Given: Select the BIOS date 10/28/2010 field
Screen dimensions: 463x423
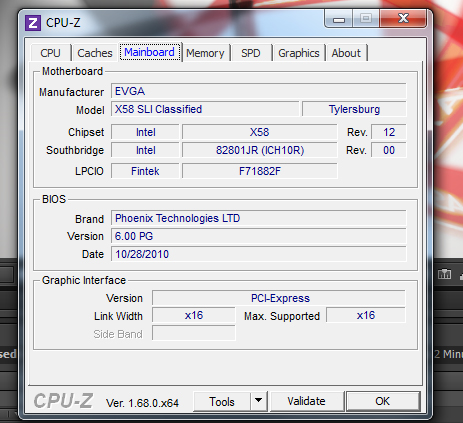Looking at the screenshot, I should [x=259, y=254].
